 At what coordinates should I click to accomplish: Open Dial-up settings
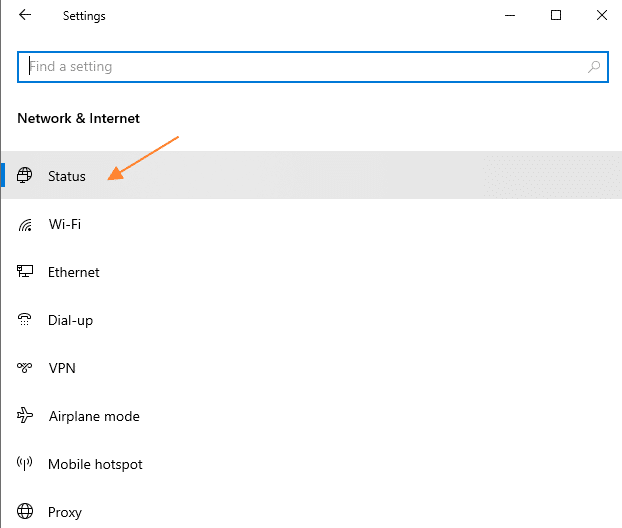coord(312,320)
